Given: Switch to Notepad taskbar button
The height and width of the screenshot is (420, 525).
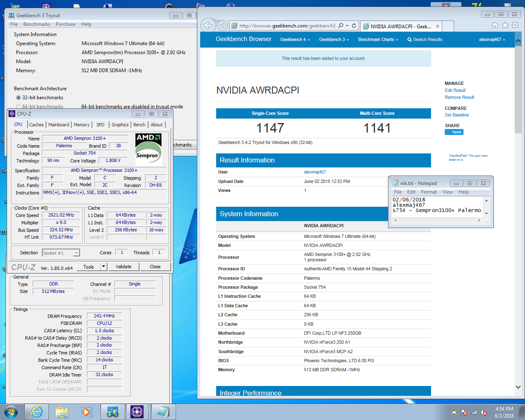Looking at the screenshot, I should click(163, 412).
